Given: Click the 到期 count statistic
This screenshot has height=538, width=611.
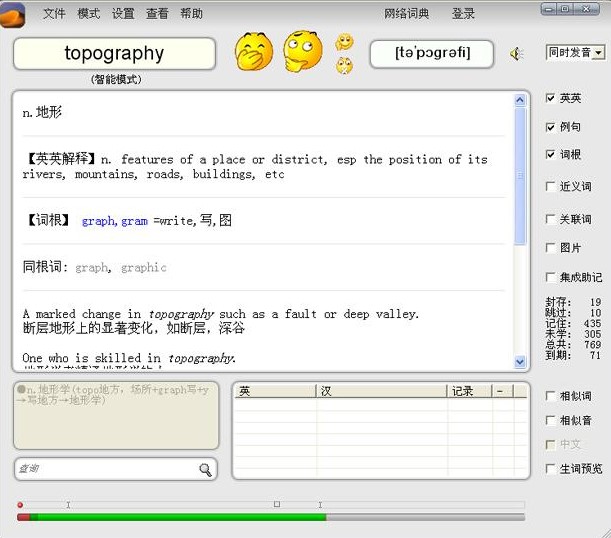Looking at the screenshot, I should click(573, 355).
